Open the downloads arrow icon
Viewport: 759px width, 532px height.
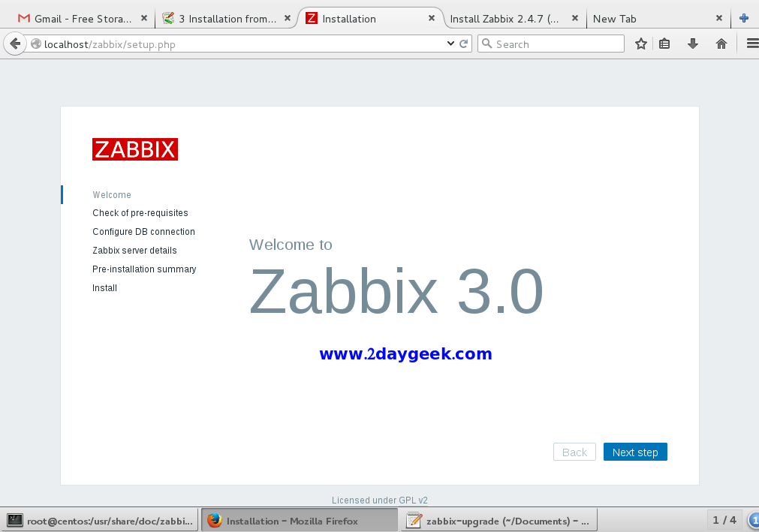(693, 44)
